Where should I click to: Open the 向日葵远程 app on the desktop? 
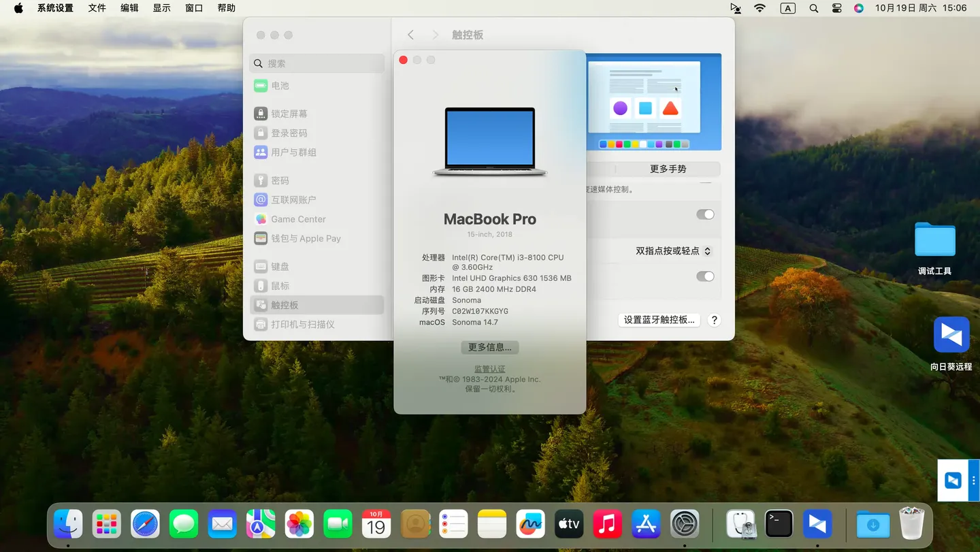click(x=951, y=334)
